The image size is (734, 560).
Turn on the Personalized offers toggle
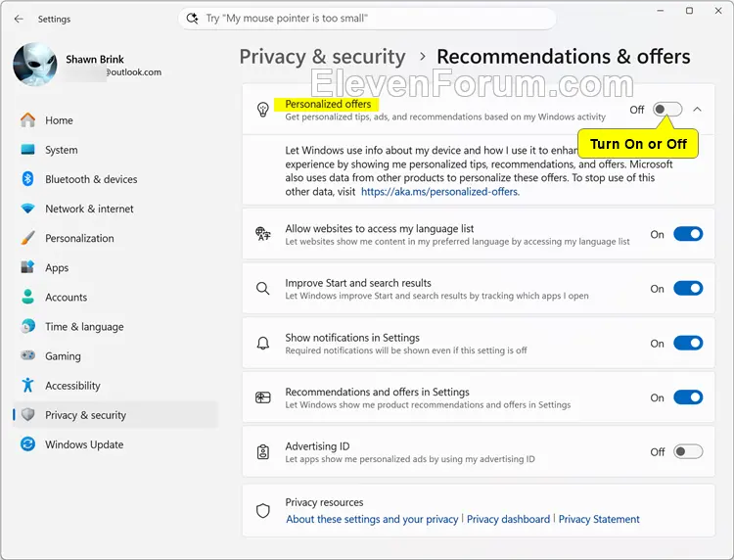667,110
